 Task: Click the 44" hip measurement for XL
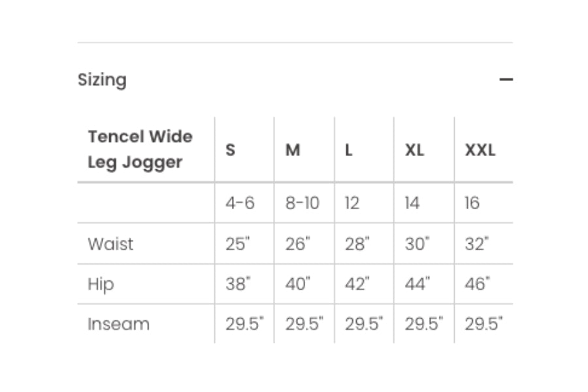pos(417,284)
